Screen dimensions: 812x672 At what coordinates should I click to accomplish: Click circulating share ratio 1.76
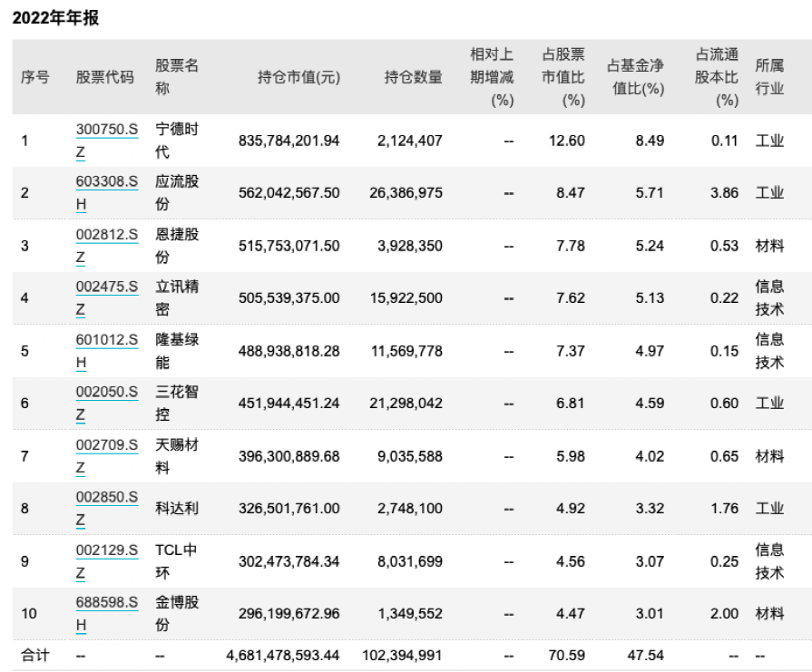(725, 509)
